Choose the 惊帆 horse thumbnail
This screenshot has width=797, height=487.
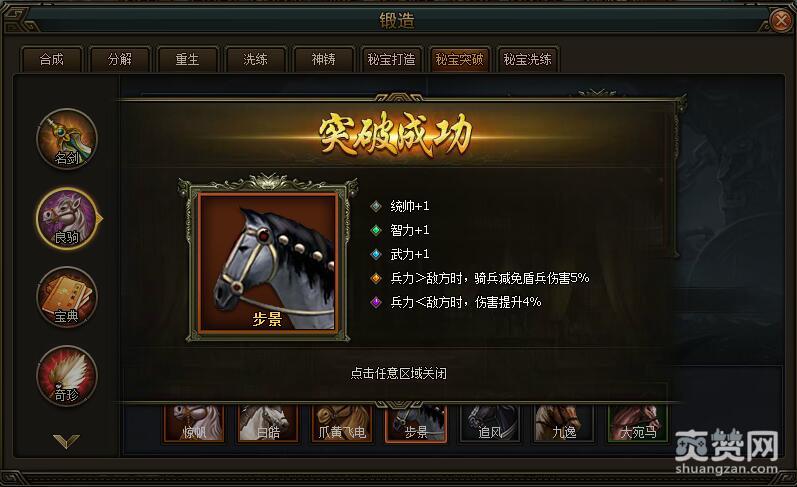point(194,423)
